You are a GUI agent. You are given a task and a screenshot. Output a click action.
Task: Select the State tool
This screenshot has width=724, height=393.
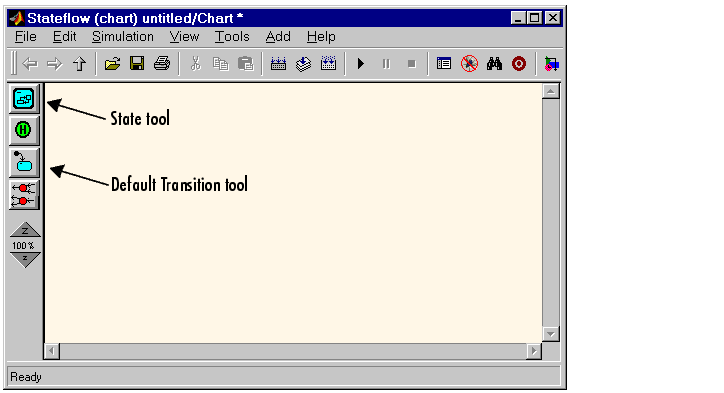click(x=24, y=98)
